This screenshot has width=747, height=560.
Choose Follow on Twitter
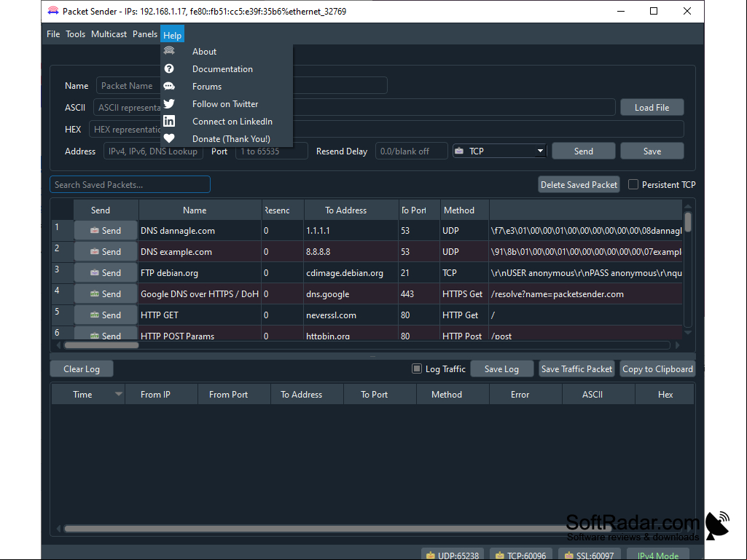click(227, 104)
